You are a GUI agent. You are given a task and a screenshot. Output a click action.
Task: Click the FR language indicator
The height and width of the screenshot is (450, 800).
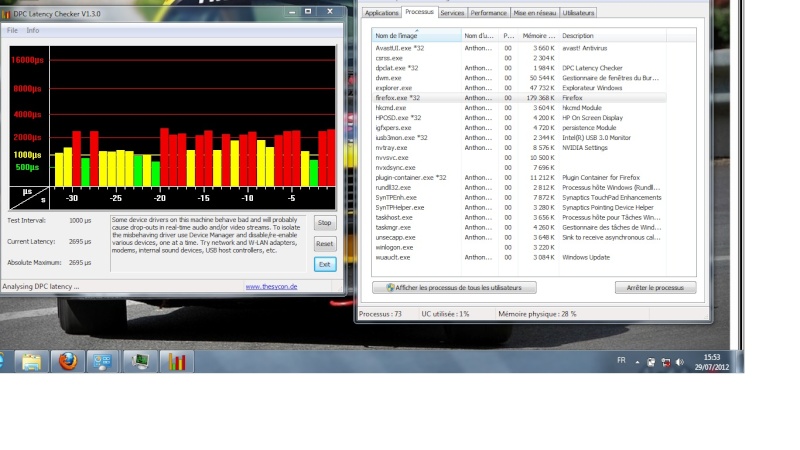(x=621, y=360)
